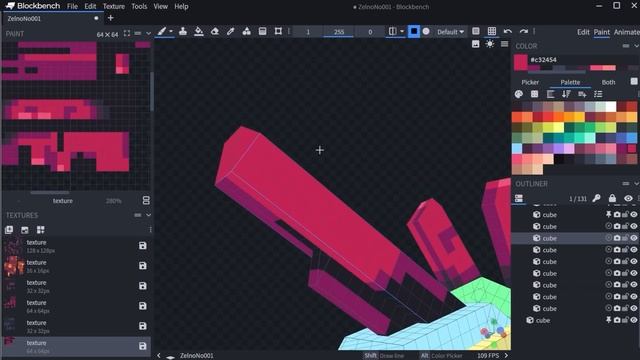This screenshot has height=360, width=640.
Task: Toggle the lock icon in Outliner header
Action: (612, 198)
